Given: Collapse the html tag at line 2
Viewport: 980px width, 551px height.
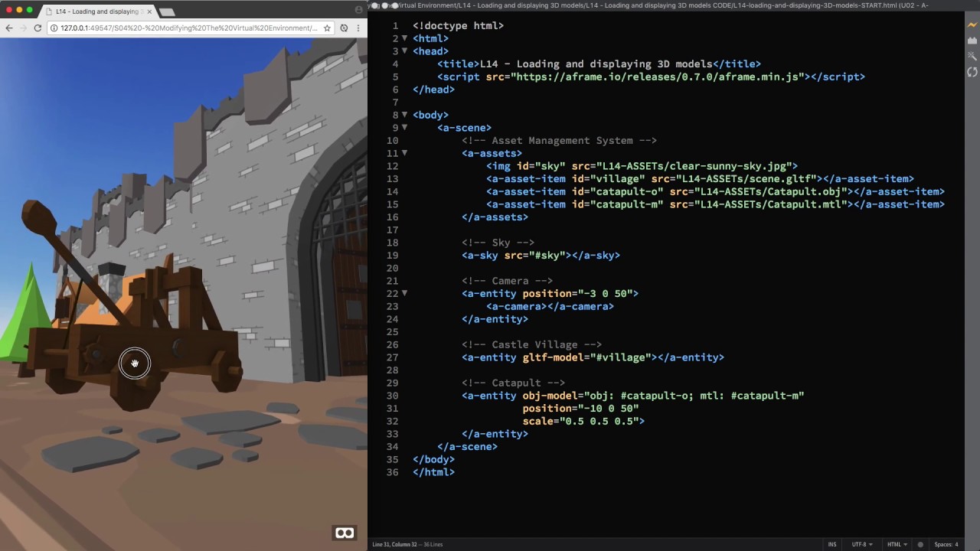Looking at the screenshot, I should point(404,38).
